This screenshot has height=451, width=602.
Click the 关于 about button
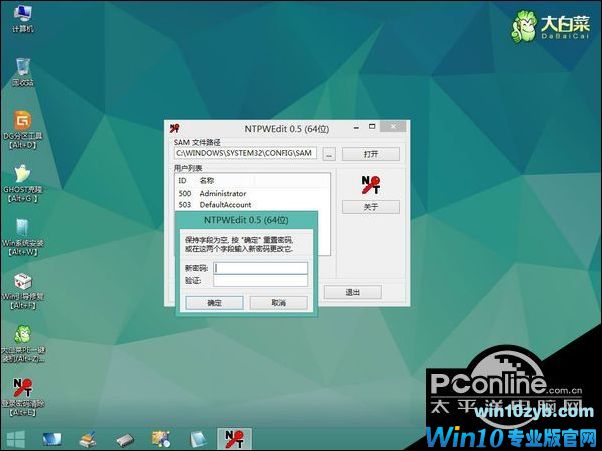coord(371,207)
